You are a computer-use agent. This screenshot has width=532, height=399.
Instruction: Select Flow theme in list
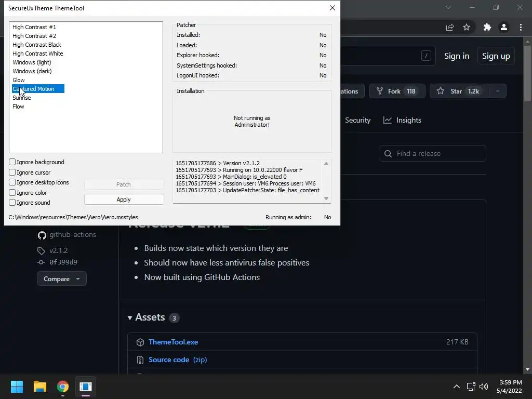[18, 107]
